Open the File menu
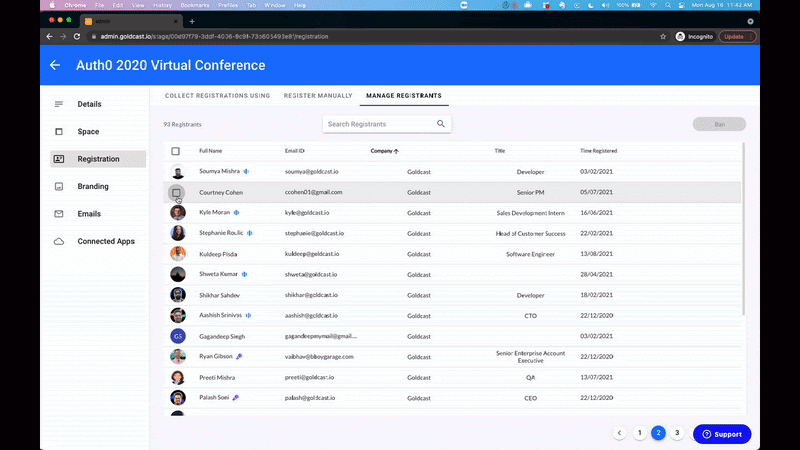 pyautogui.click(x=99, y=5)
